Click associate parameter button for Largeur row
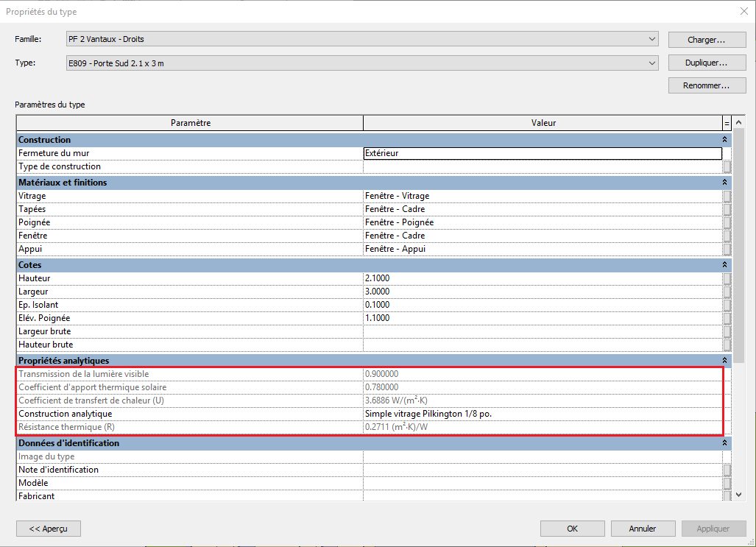The height and width of the screenshot is (547, 756). 727,292
